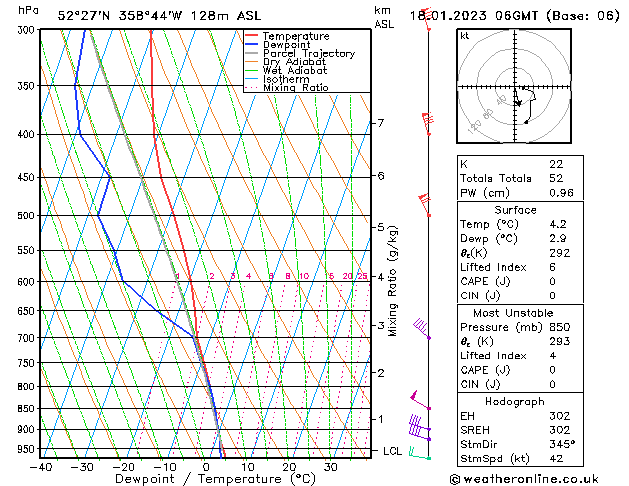Image resolution: width=629 pixels, height=486 pixels.
Task: Click the 'Hodograph' section heading
Action: click(x=515, y=402)
